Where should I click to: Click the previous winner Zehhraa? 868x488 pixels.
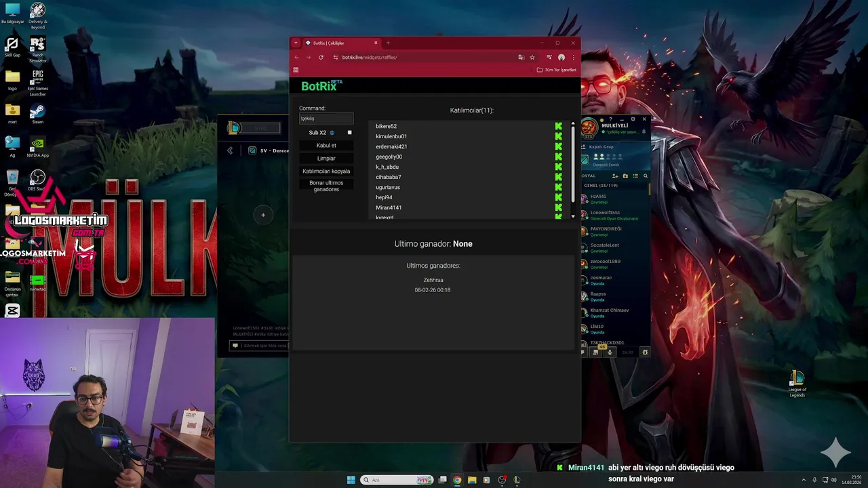point(433,281)
